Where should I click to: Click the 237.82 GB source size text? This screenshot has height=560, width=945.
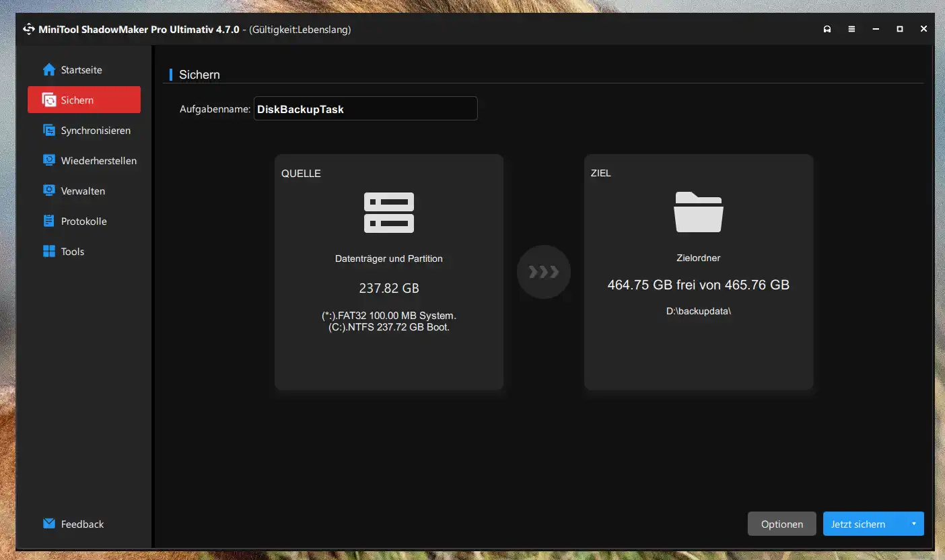pos(389,288)
